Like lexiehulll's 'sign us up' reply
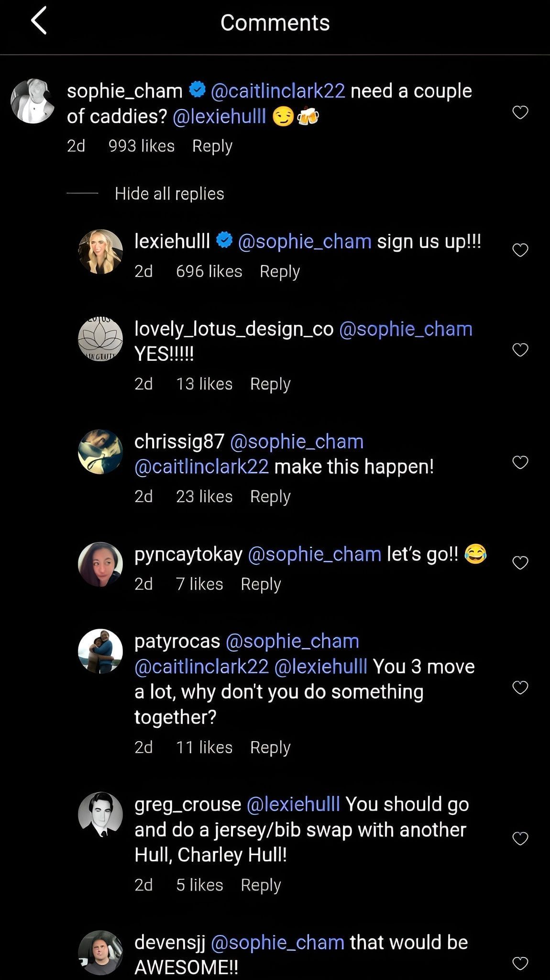Viewport: 550px width, 980px height. coord(520,250)
